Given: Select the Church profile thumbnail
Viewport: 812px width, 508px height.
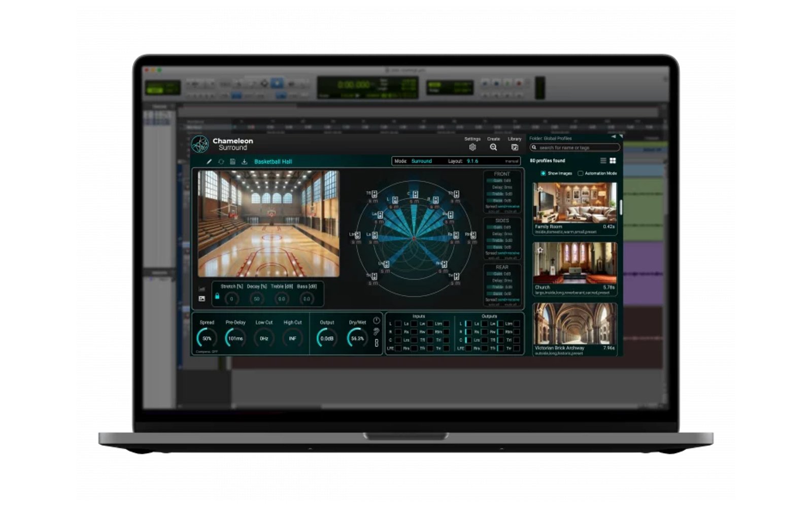Looking at the screenshot, I should pyautogui.click(x=574, y=263).
